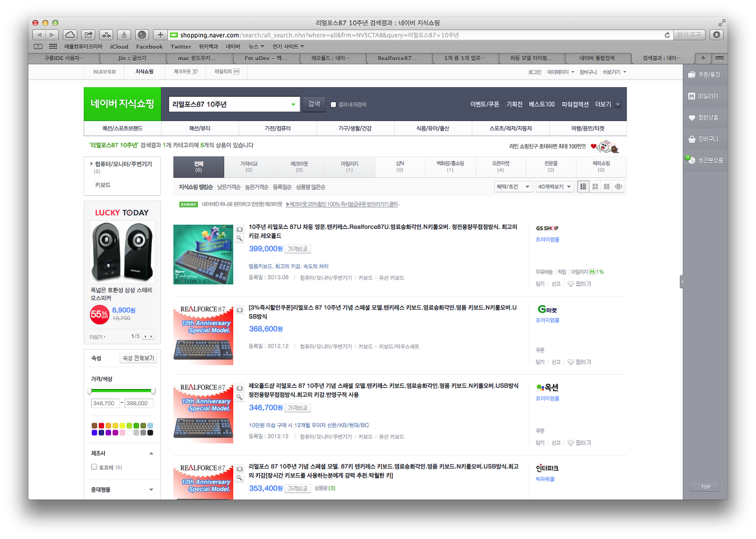Click the right price slider handle
This screenshot has width=756, height=539.
coord(153,391)
